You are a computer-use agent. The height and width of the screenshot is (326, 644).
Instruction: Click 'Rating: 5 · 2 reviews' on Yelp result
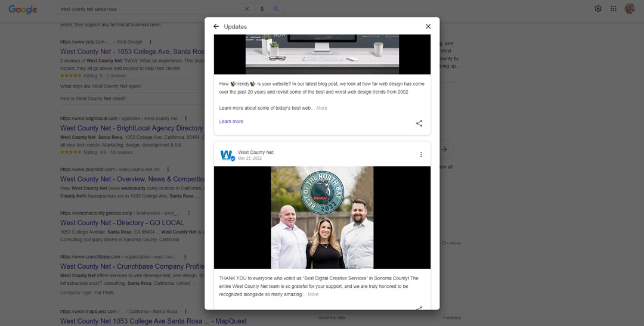point(105,76)
